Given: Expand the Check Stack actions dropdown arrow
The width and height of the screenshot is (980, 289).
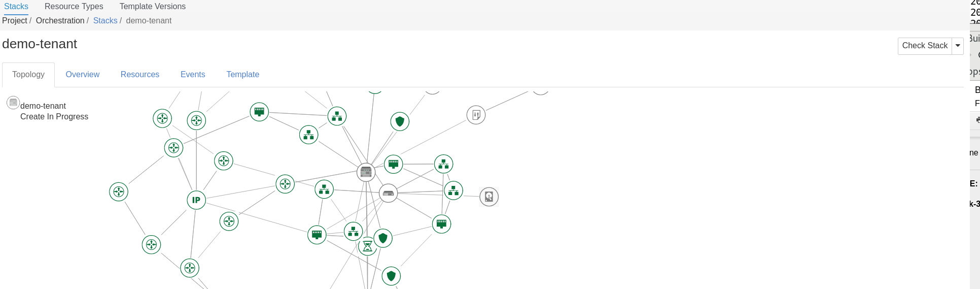Looking at the screenshot, I should click(958, 46).
